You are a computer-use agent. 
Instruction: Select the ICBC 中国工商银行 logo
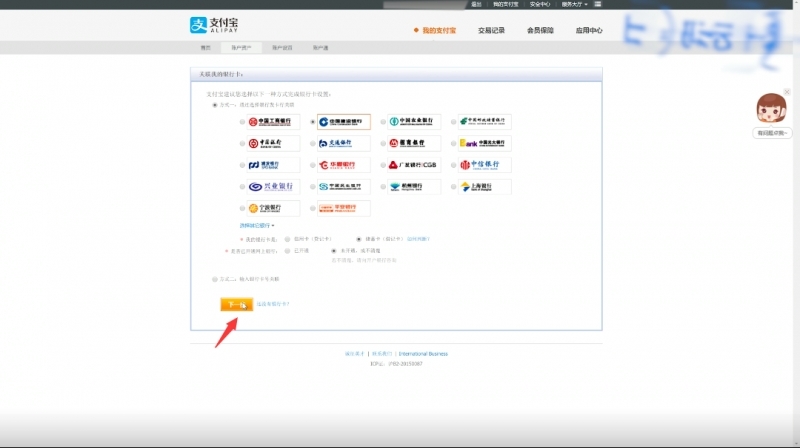point(273,122)
